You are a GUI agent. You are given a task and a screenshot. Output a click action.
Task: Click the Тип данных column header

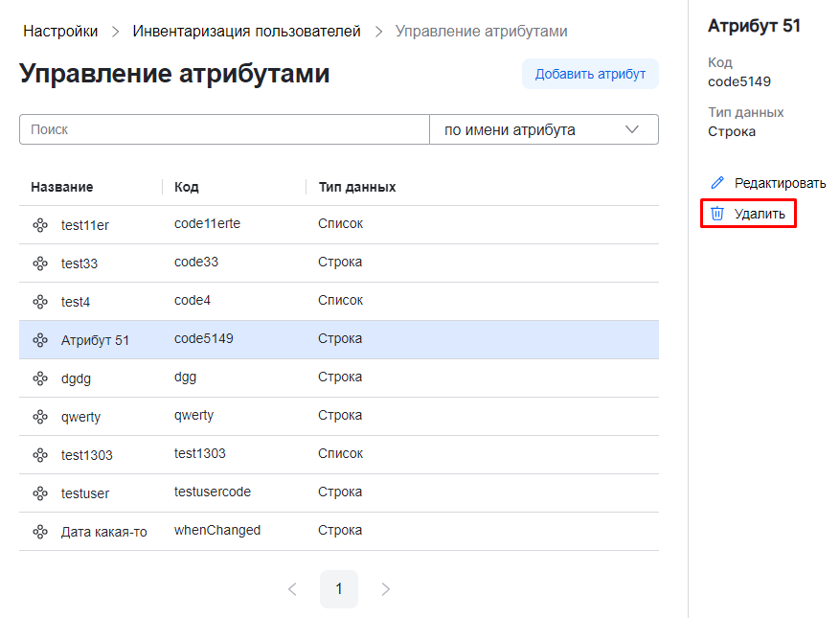356,187
